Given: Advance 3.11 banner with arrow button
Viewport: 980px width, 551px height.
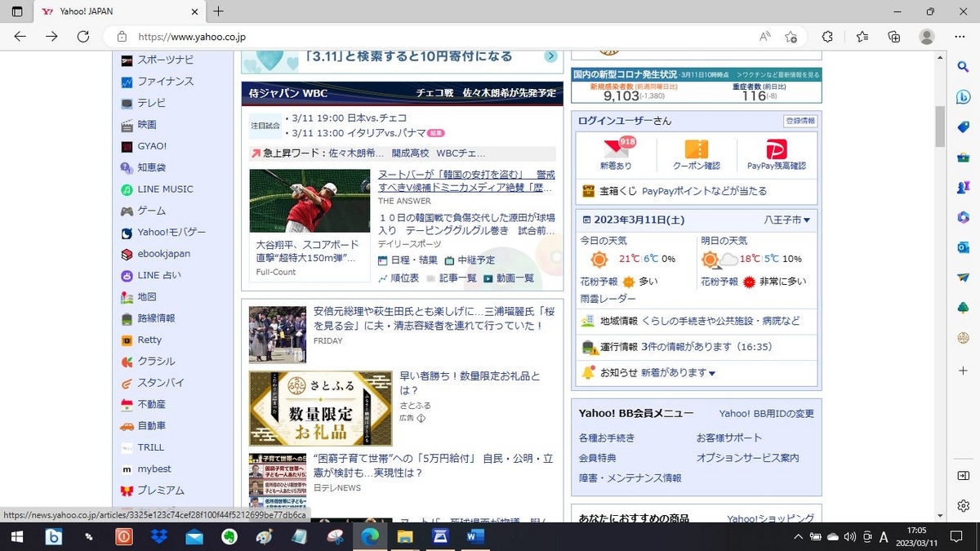Looking at the screenshot, I should point(551,56).
